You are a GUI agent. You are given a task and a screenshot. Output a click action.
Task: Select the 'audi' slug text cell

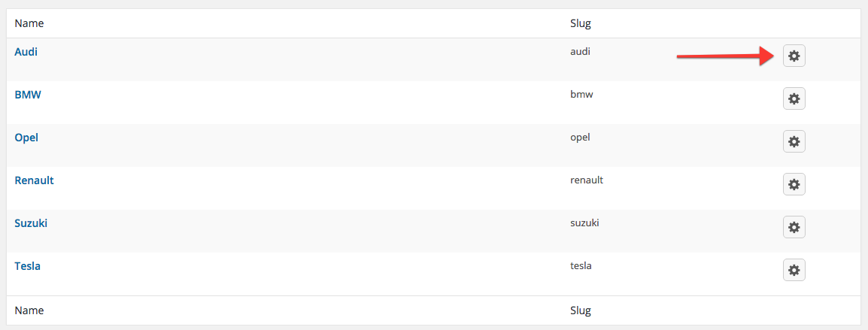click(x=580, y=52)
